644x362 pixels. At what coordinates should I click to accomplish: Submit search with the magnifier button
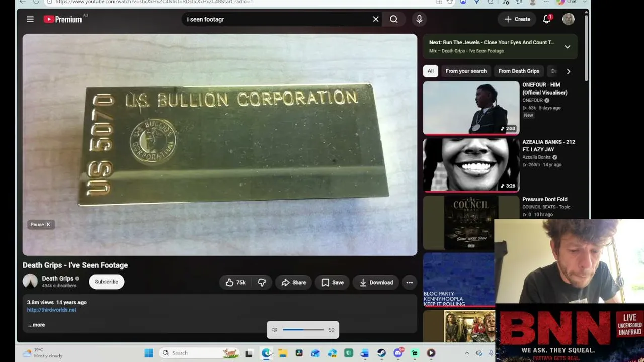[x=394, y=19]
